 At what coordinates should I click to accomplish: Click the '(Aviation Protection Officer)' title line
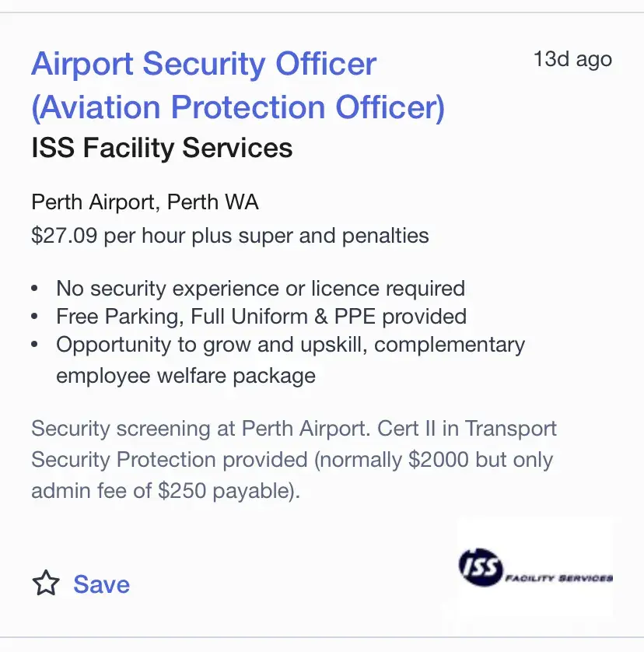point(238,107)
